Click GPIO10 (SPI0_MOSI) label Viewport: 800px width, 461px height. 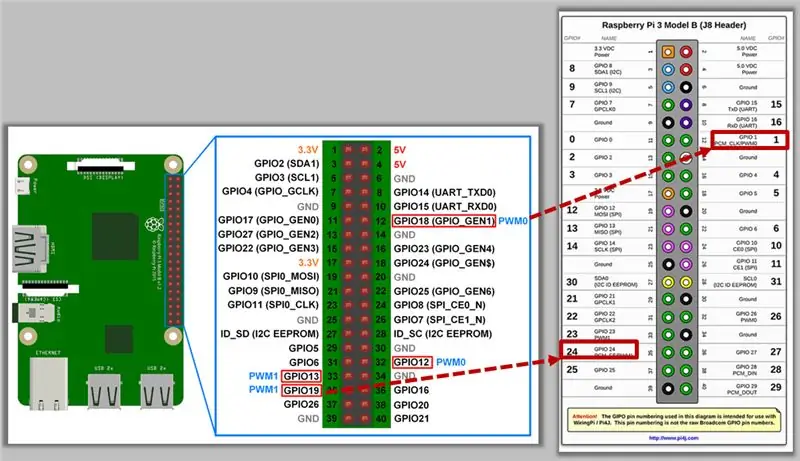click(271, 276)
